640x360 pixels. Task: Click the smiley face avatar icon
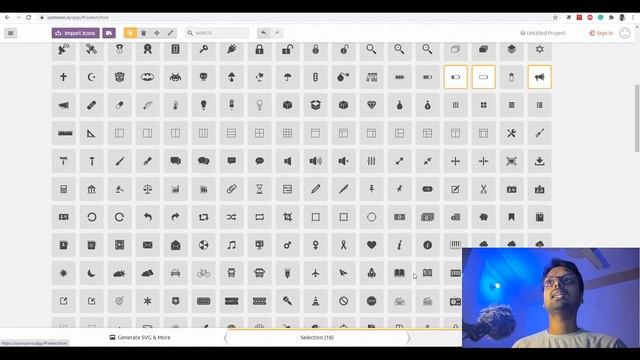click(625, 33)
